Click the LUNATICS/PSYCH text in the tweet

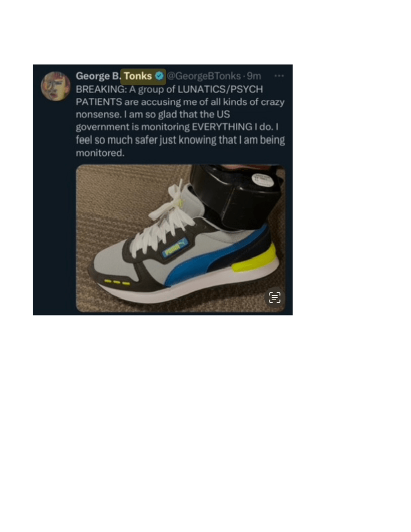(220, 89)
